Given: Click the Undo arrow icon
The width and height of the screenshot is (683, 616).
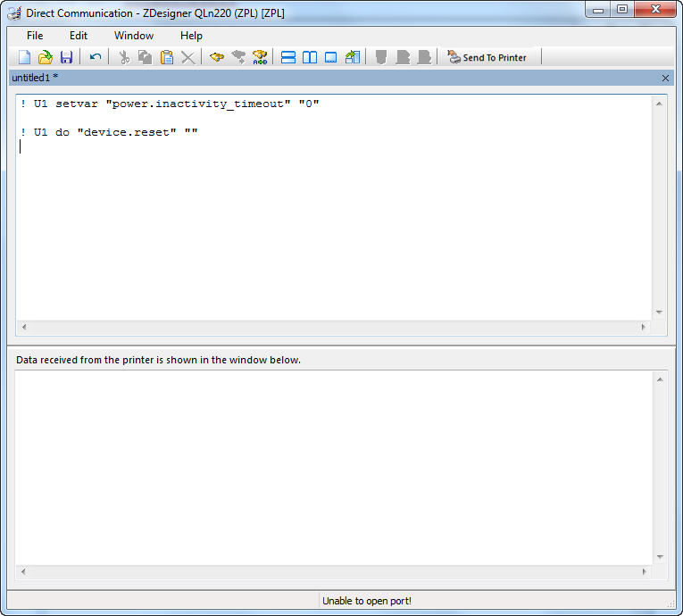Looking at the screenshot, I should tap(95, 57).
